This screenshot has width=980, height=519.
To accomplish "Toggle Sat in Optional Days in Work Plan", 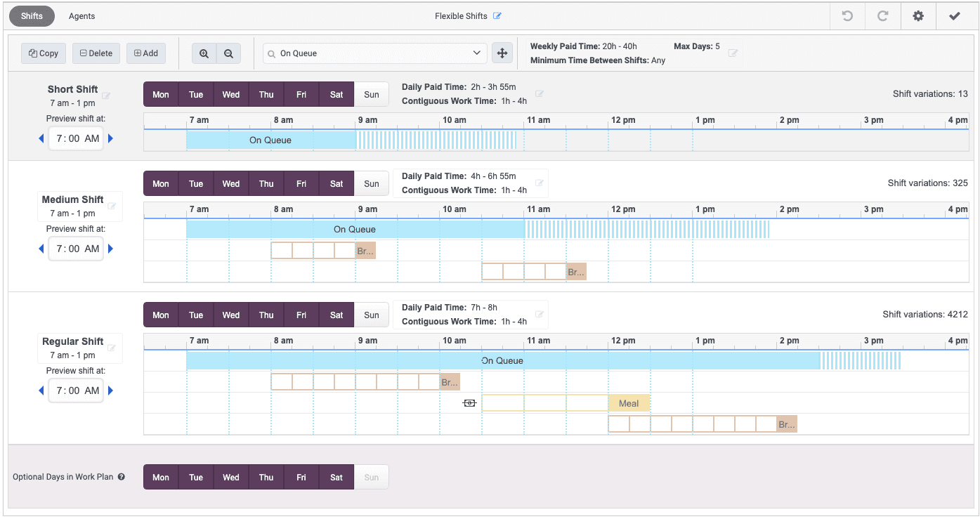I will (x=336, y=476).
